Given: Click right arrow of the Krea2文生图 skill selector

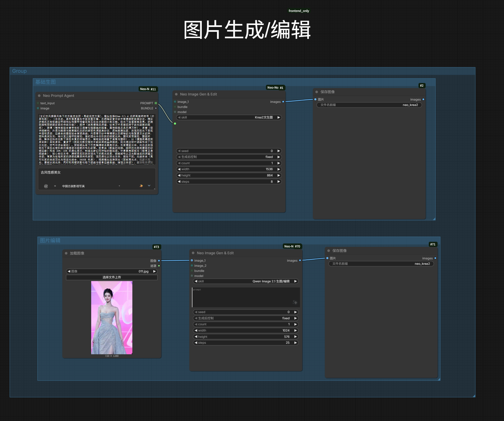Looking at the screenshot, I should [279, 117].
